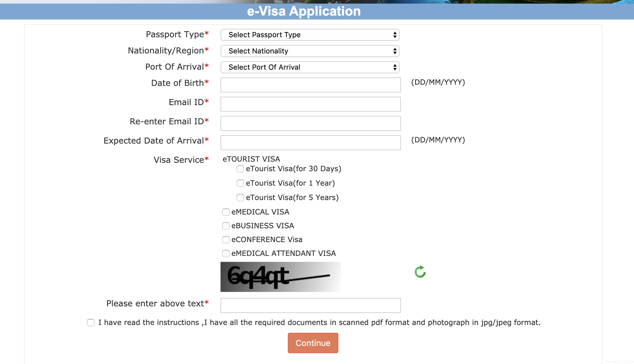The width and height of the screenshot is (634, 364).
Task: Tick eMEDICAL ATTENDANT VISA checkbox
Action: [x=226, y=253]
